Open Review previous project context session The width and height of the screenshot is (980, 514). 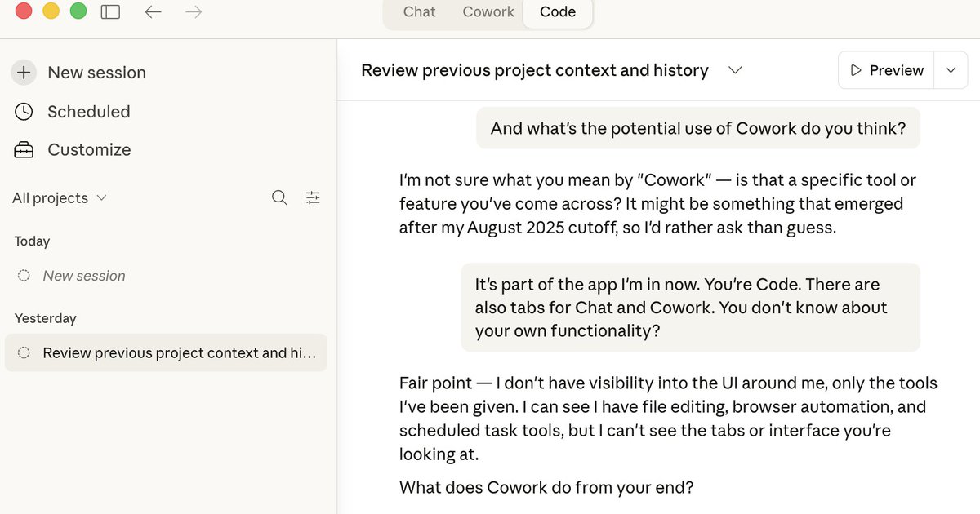166,352
